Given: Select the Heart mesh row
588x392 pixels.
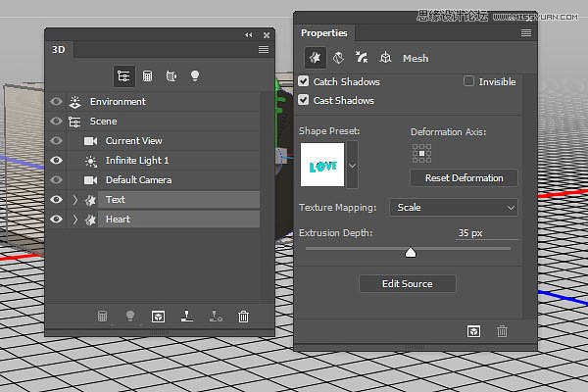Looking at the screenshot, I should [x=164, y=220].
